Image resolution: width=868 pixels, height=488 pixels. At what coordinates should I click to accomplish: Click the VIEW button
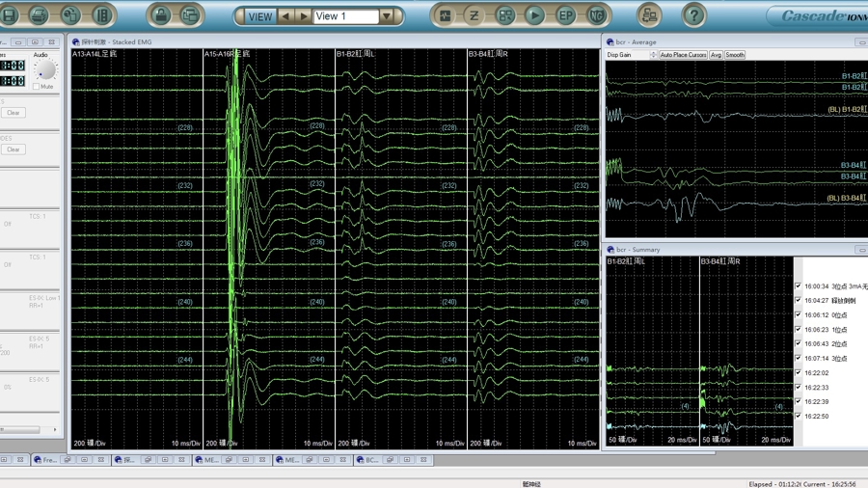(x=259, y=16)
